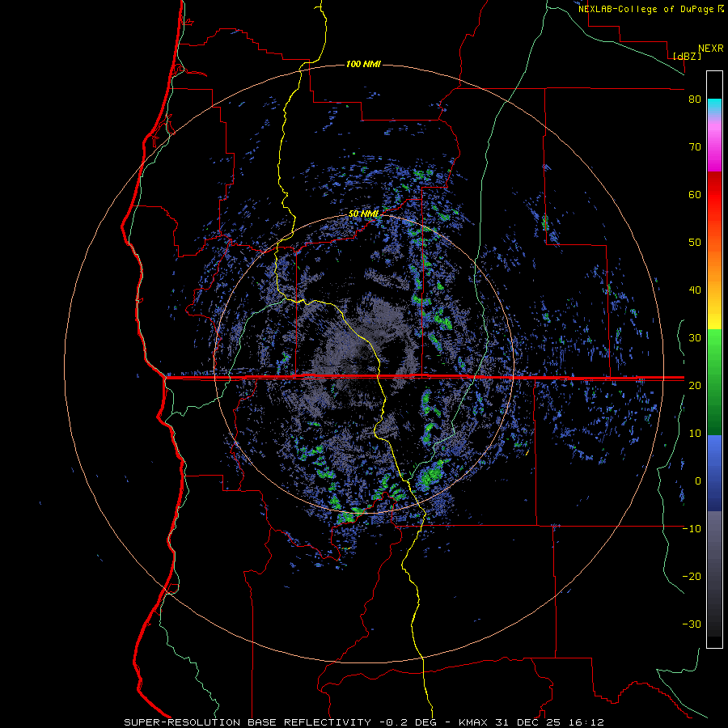Click the [dBZ] units label
Image resolution: width=728 pixels, height=728 pixels.
[687, 57]
